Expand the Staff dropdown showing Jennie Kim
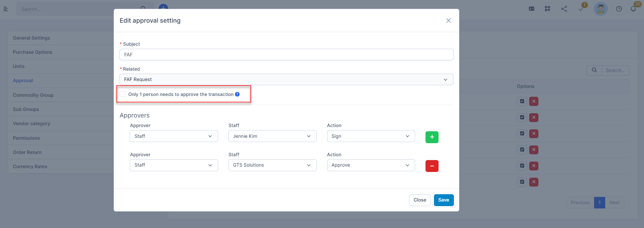The width and height of the screenshot is (644, 228). pos(272,136)
